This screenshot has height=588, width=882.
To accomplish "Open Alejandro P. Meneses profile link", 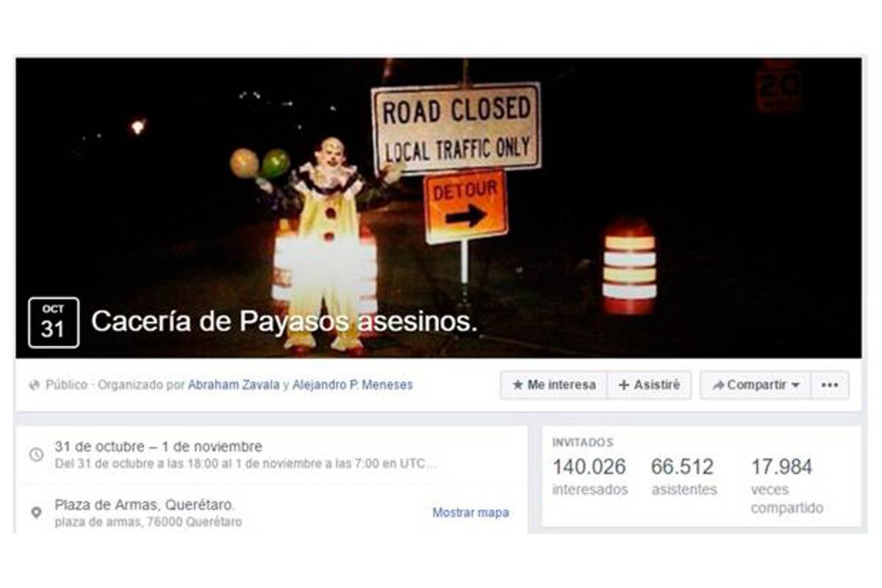I will [352, 384].
